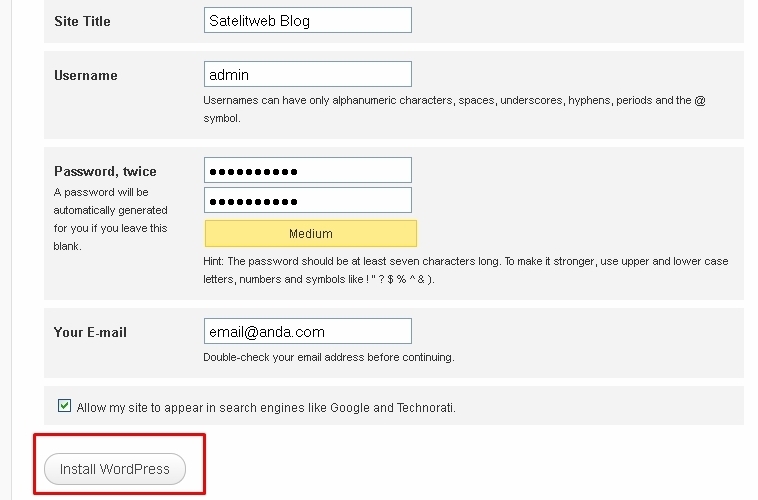Click the Username label
This screenshot has width=758, height=500.
[86, 75]
